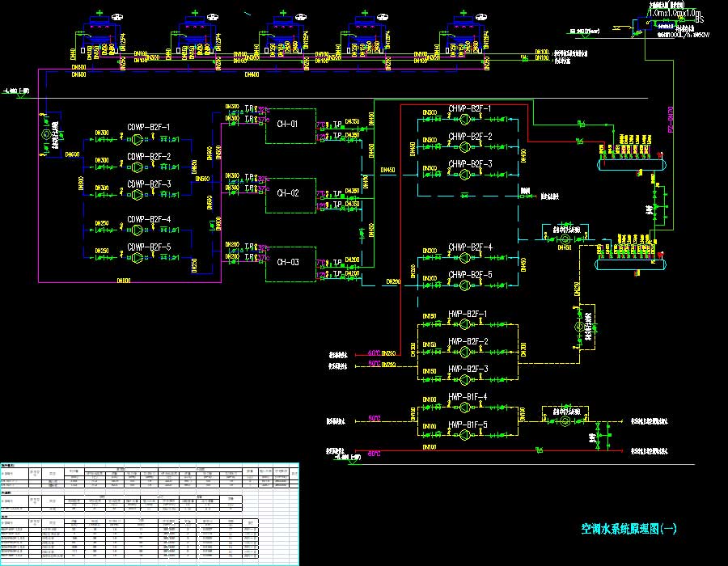This screenshot has width=728, height=566.
Task: Click the label text CHWP-B2F-2
Action: point(470,137)
